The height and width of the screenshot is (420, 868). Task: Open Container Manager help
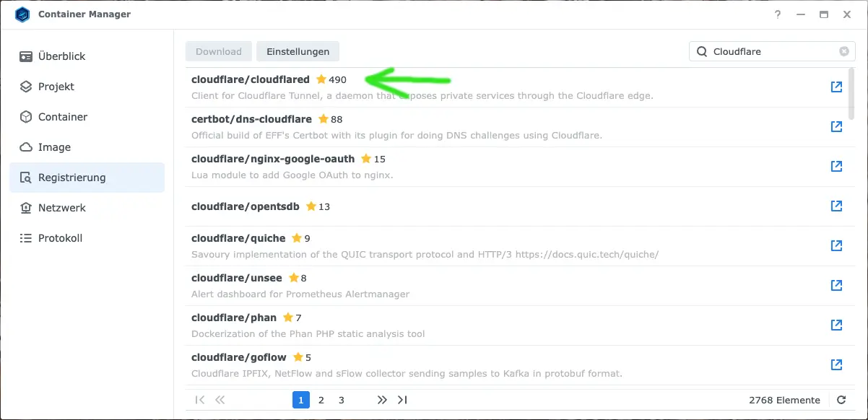pos(777,14)
